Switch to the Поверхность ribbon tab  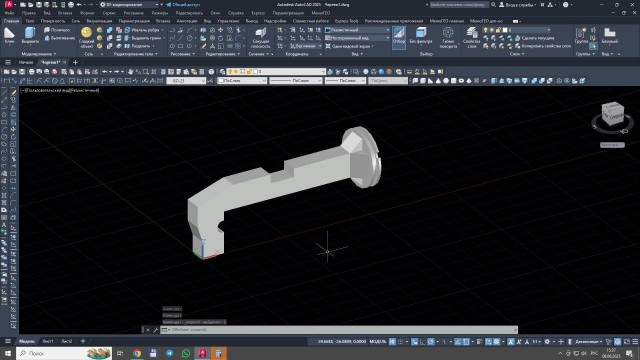(x=53, y=21)
